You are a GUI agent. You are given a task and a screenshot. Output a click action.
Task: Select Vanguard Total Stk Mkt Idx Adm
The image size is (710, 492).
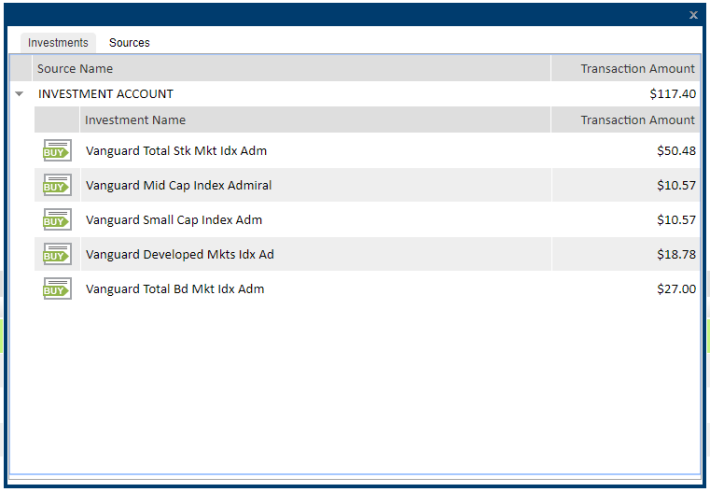click(176, 151)
